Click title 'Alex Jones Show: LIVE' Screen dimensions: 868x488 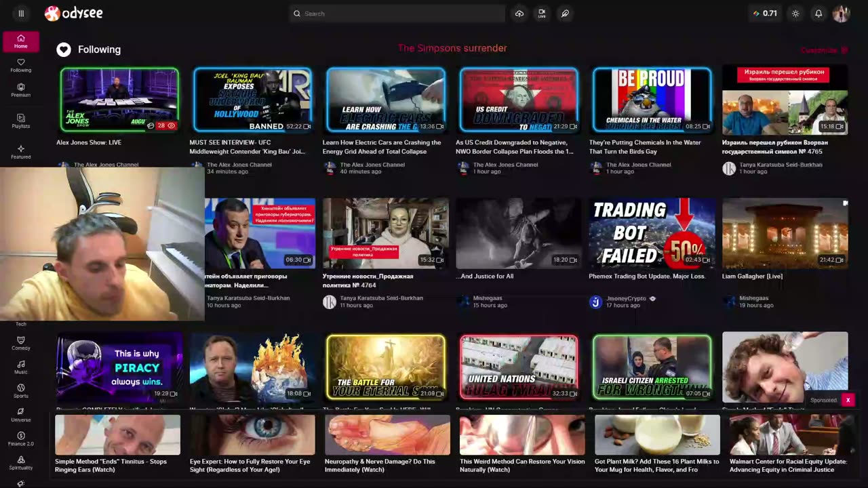(89, 143)
